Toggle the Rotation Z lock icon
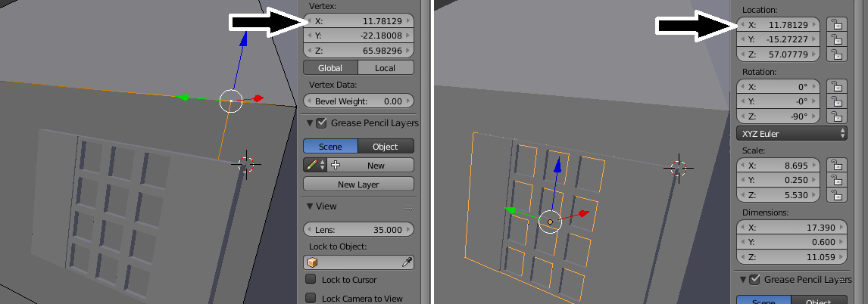868x304 pixels. click(836, 116)
